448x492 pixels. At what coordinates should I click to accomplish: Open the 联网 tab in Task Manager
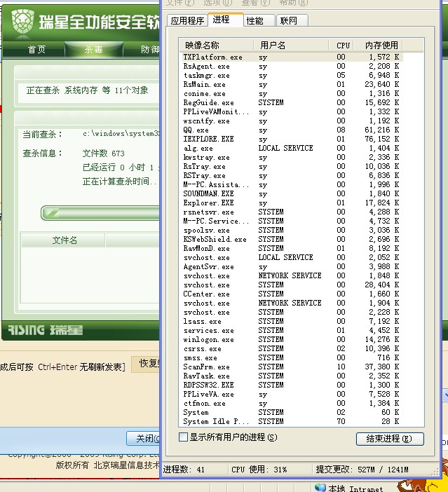coord(292,21)
